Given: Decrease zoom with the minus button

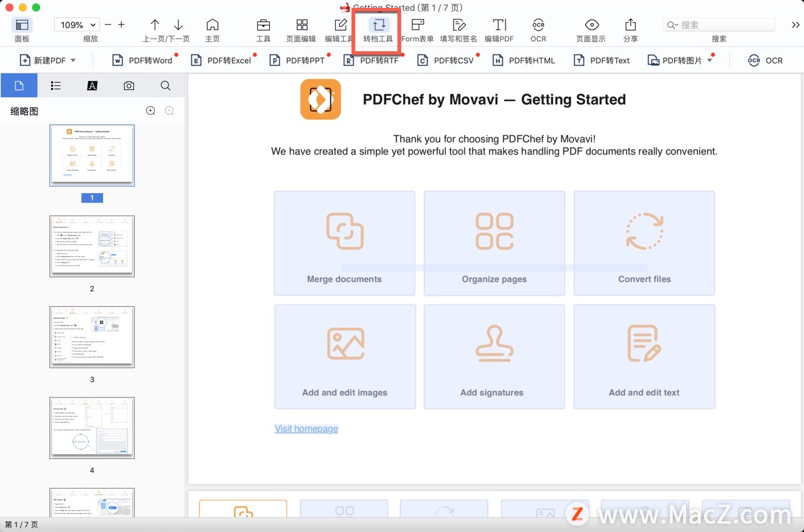Looking at the screenshot, I should coord(108,25).
